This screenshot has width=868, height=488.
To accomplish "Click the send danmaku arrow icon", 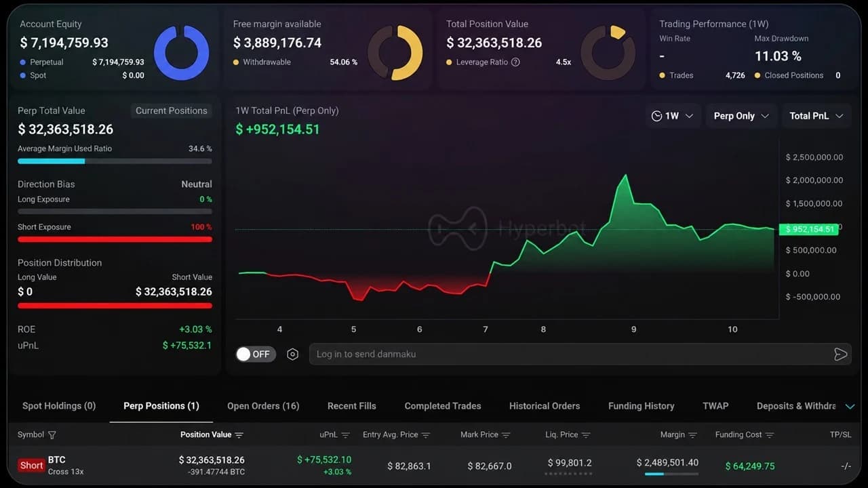I will [x=841, y=354].
